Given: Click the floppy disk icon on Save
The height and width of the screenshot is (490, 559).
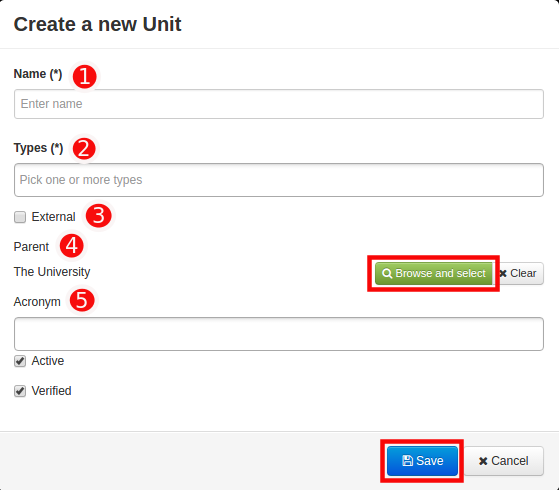Looking at the screenshot, I should [x=407, y=461].
